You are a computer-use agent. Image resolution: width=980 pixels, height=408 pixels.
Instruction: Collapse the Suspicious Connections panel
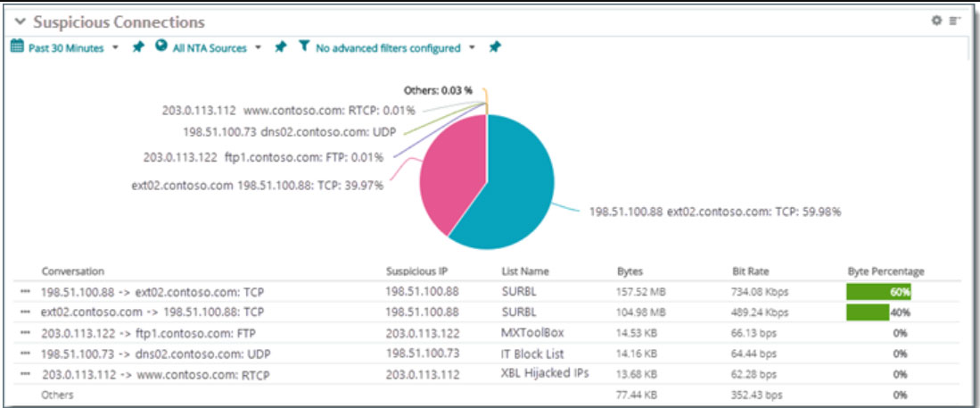coord(20,21)
